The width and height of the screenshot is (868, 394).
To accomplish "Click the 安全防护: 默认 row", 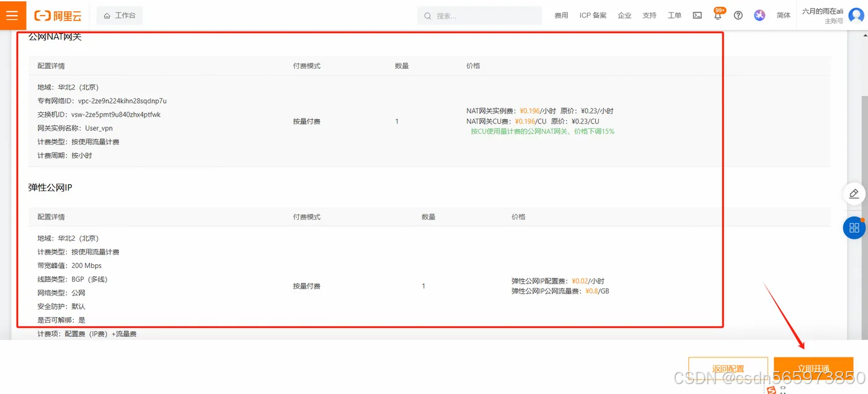I will tap(61, 307).
